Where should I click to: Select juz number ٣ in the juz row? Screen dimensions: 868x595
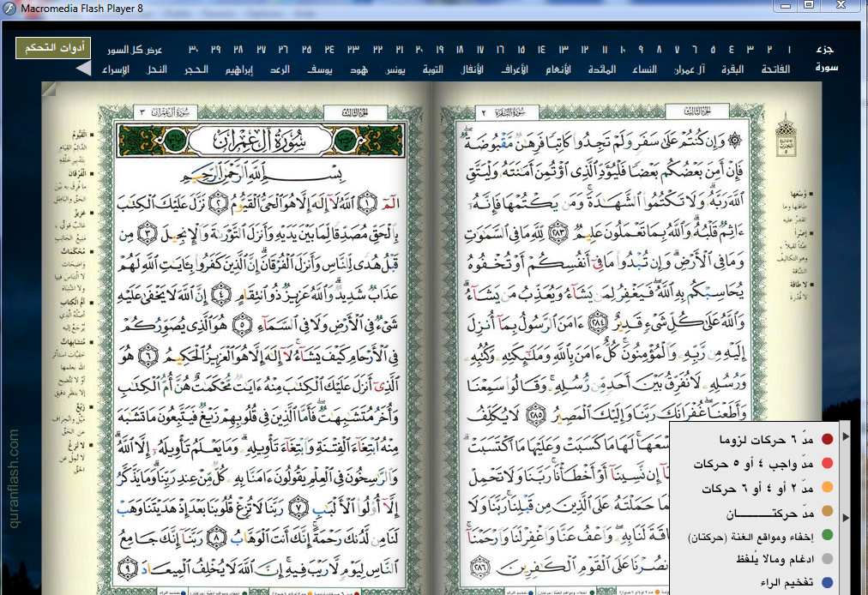(750, 49)
